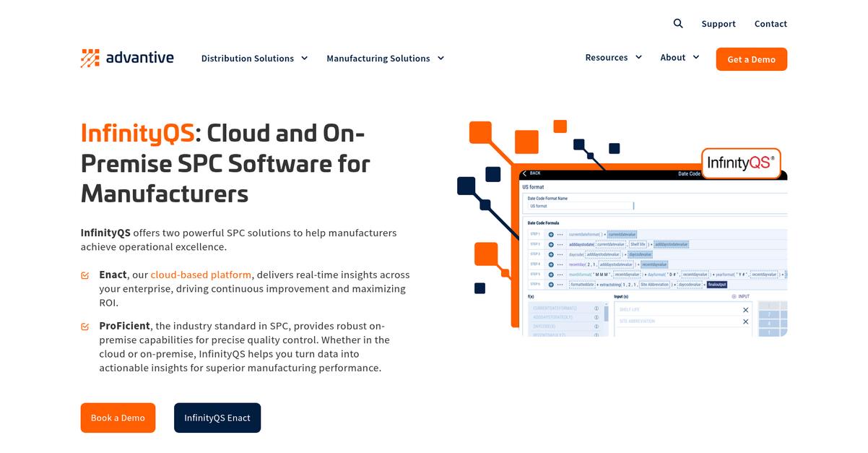Screen dimensions: 868x453
Task: Open the Support link
Action: pyautogui.click(x=719, y=24)
